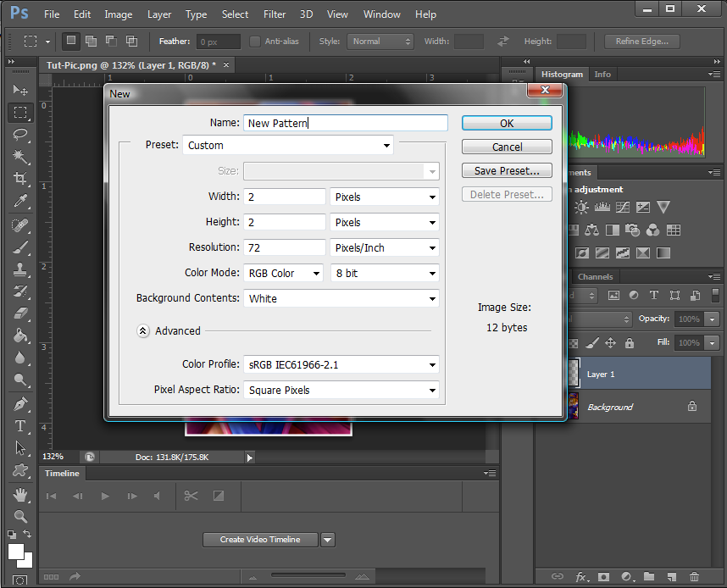
Task: Open the Window menu
Action: pos(381,14)
